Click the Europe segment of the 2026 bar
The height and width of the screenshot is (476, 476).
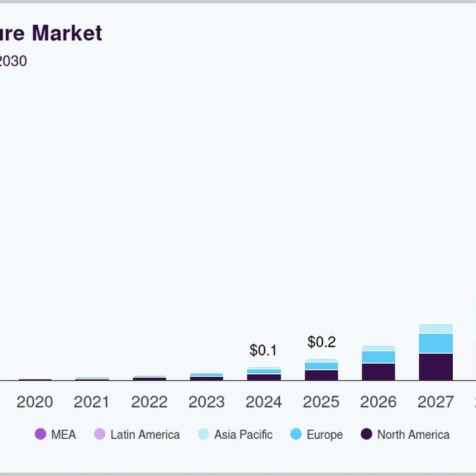pos(378,357)
